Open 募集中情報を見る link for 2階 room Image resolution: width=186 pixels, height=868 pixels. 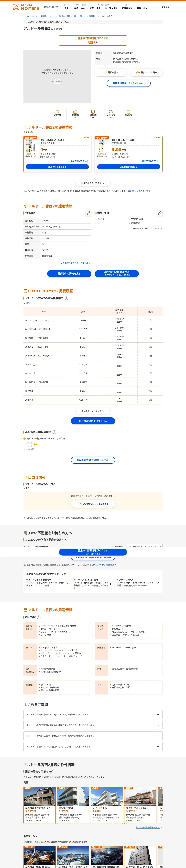(79, 161)
